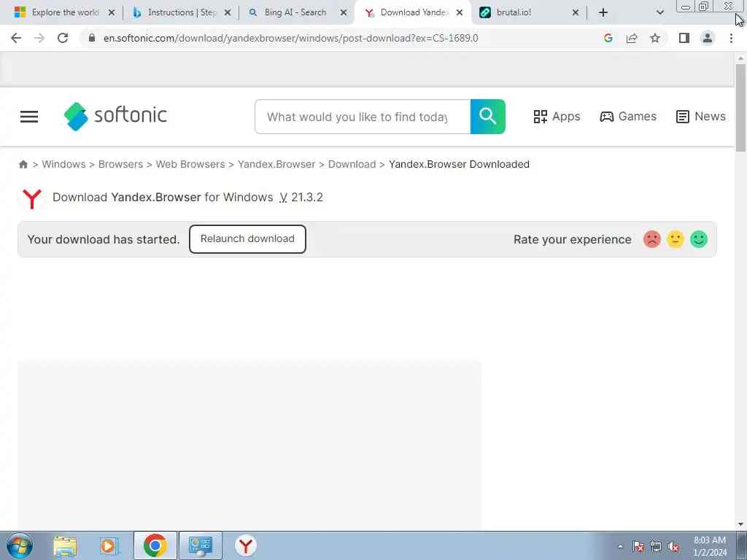Image resolution: width=747 pixels, height=560 pixels.
Task: Click the Softonic logo
Action: (x=115, y=116)
